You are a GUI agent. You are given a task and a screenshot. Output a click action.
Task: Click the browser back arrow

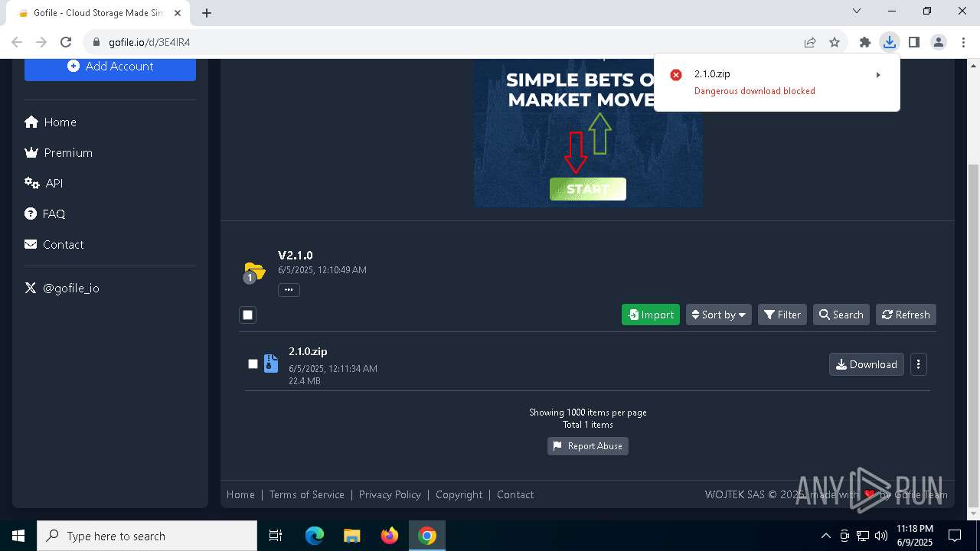click(17, 42)
